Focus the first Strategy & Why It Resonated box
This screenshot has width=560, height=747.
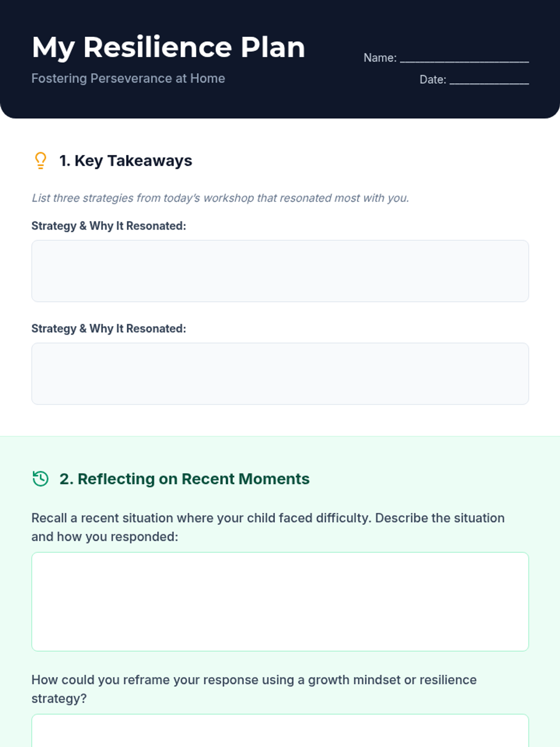pos(280,271)
